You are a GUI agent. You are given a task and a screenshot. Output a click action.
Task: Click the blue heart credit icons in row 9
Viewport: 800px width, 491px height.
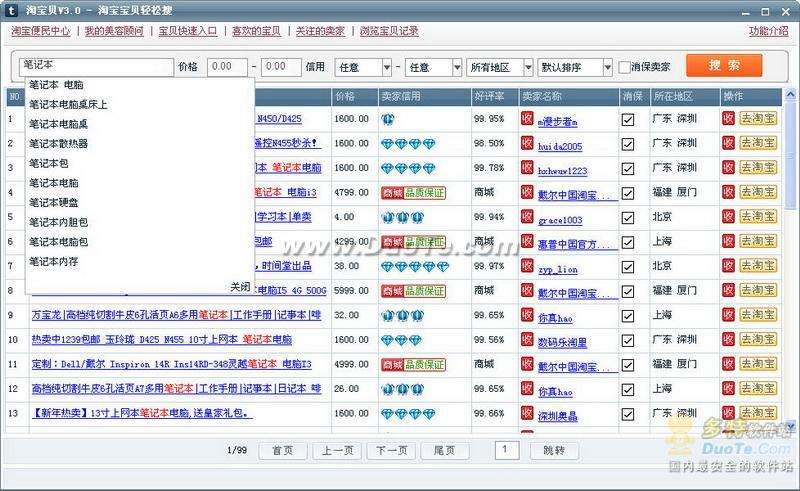[403, 315]
